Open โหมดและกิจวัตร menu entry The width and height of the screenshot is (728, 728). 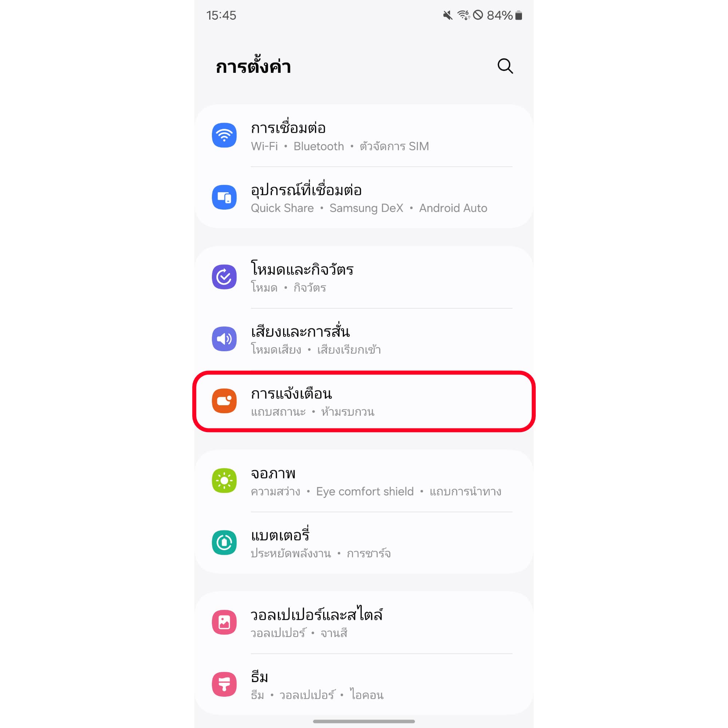(364, 277)
